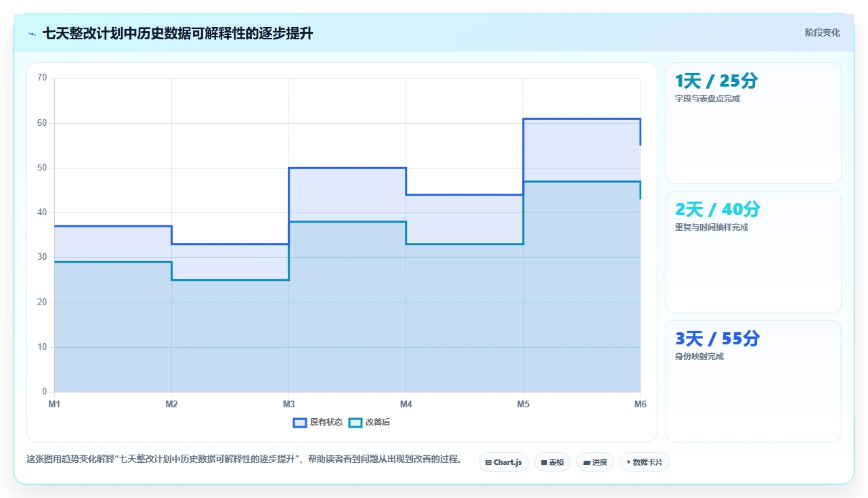Toggle the 原有状态 legend item

pyautogui.click(x=318, y=422)
